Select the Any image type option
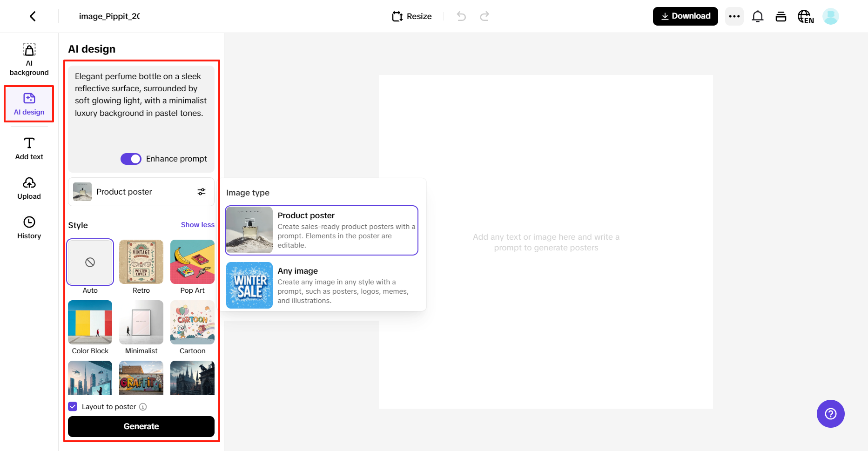The image size is (868, 451). pos(321,285)
